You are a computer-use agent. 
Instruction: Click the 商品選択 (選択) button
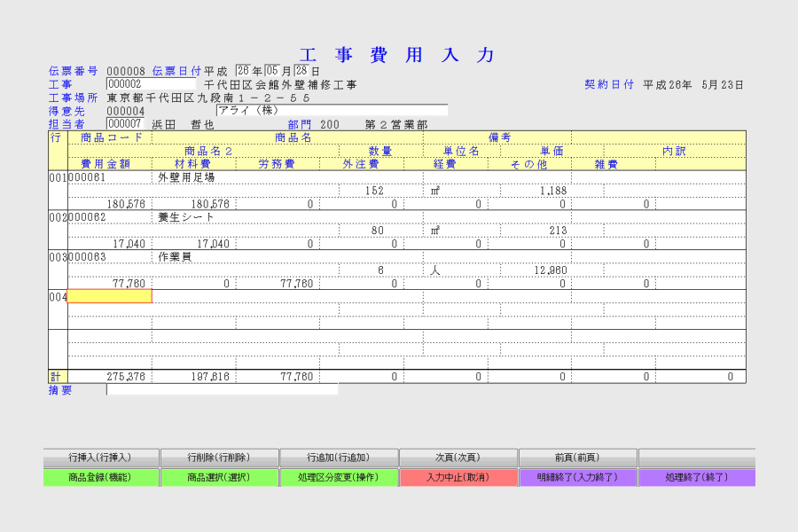tap(220, 477)
